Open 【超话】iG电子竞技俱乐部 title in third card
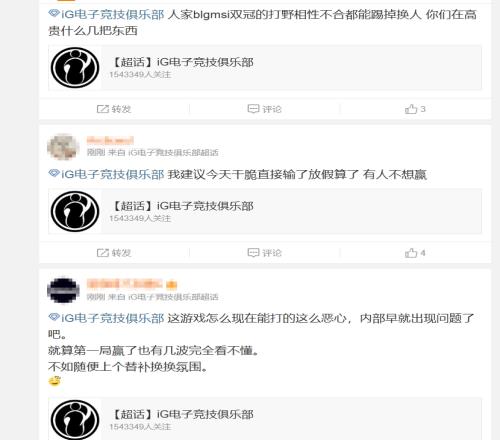This screenshot has width=500, height=440. click(182, 414)
